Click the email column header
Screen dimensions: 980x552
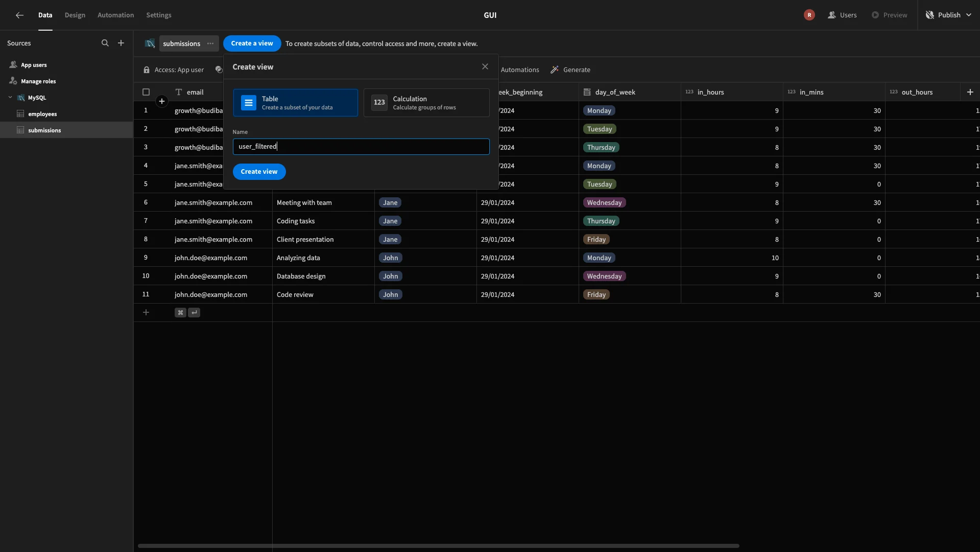(195, 93)
